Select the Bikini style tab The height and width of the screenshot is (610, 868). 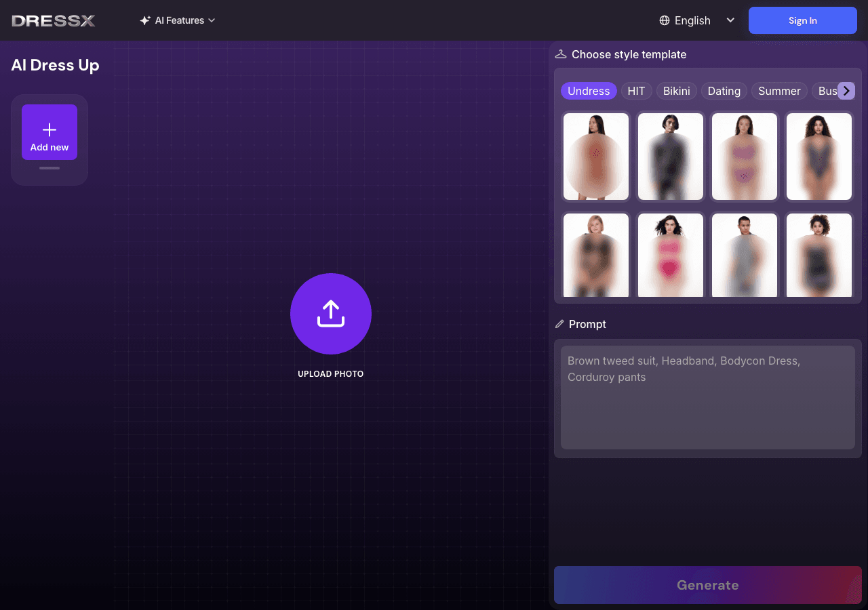677,91
